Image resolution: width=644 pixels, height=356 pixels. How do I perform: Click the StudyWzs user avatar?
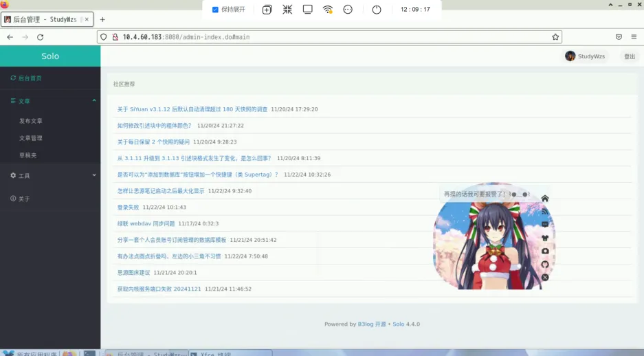point(570,56)
